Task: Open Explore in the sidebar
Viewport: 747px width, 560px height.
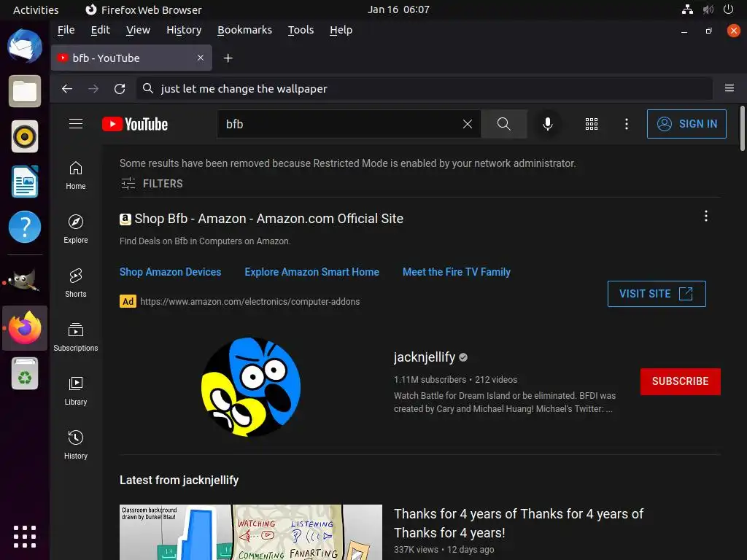Action: [x=76, y=230]
